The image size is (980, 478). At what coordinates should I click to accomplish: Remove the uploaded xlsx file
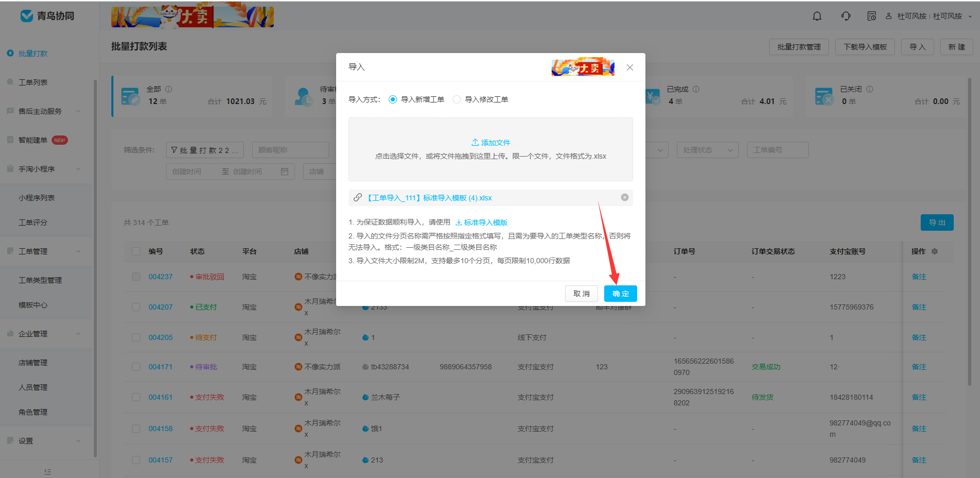[625, 197]
